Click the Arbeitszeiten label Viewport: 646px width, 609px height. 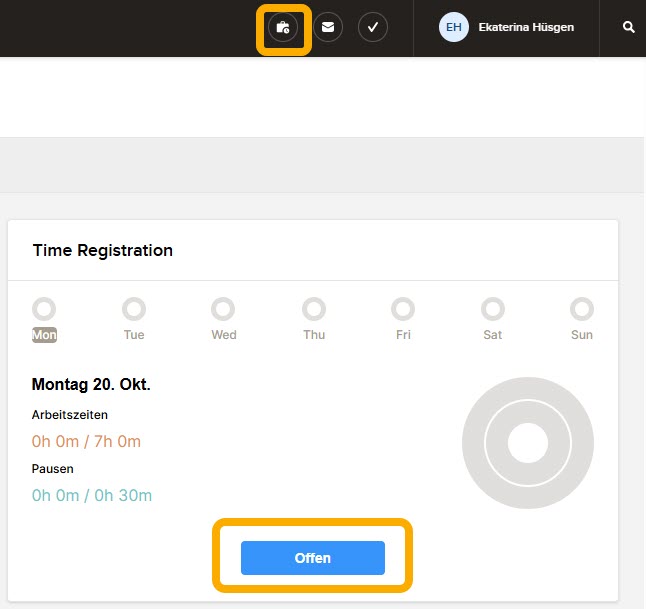[x=70, y=414]
